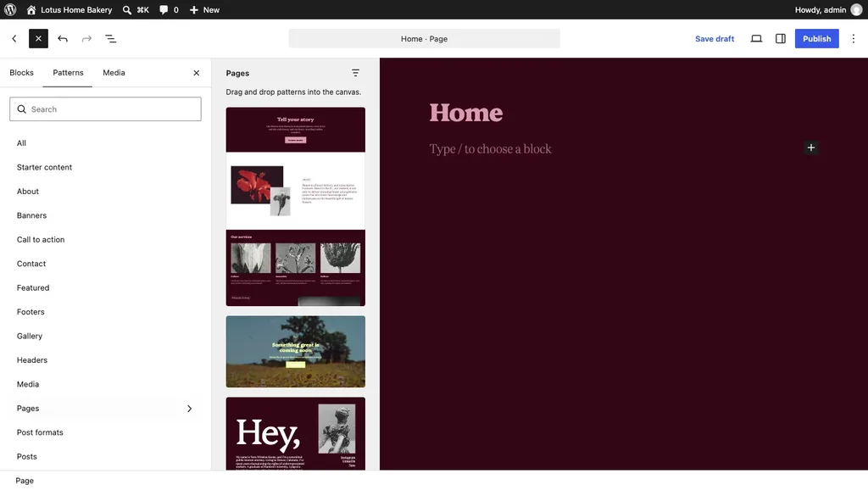Click the New content button

point(204,9)
